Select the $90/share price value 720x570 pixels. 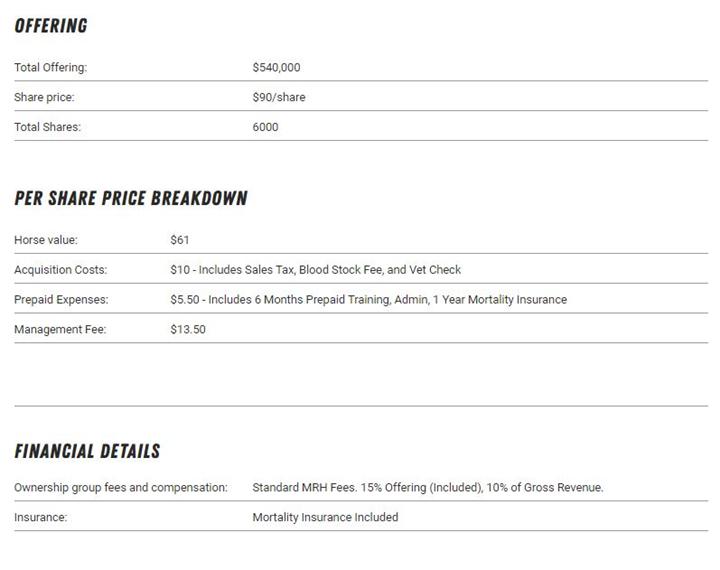[x=279, y=98]
